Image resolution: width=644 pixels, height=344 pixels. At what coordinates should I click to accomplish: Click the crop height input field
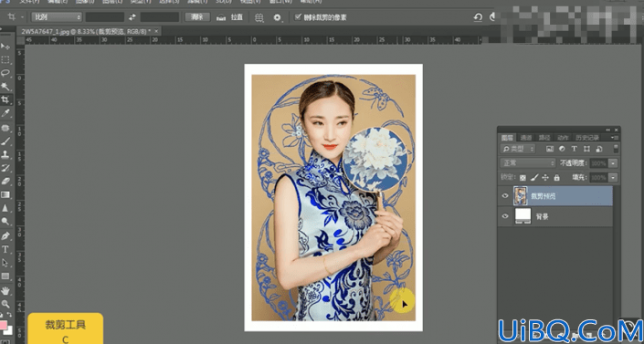coord(160,17)
